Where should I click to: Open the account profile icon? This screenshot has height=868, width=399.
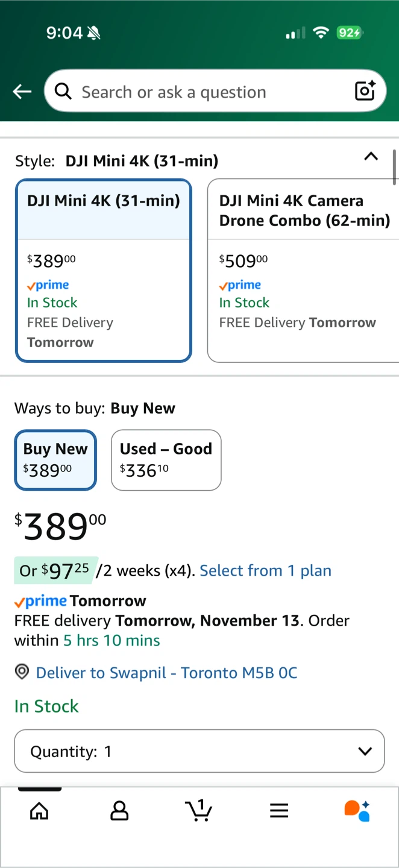coord(119,811)
